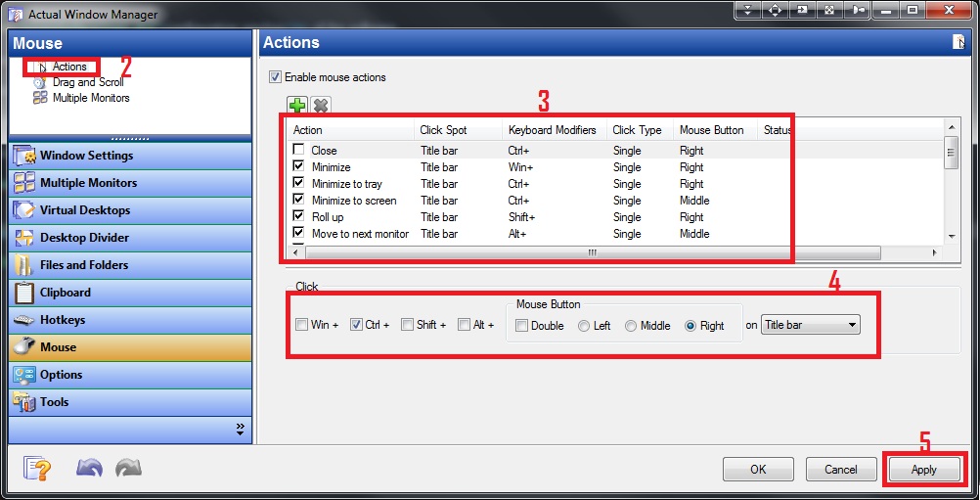Select the Mouse section in sidebar
Screen dimensions: 980x500
[x=130, y=347]
